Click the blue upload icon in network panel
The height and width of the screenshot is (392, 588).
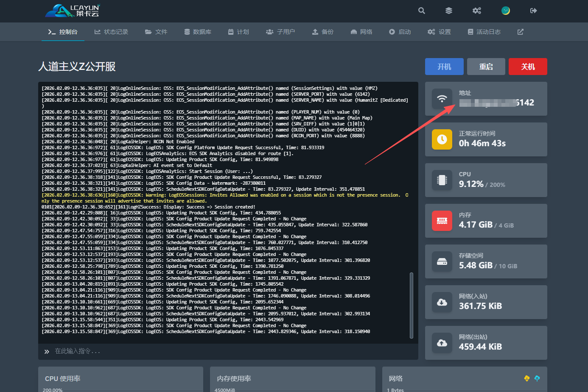click(537, 378)
